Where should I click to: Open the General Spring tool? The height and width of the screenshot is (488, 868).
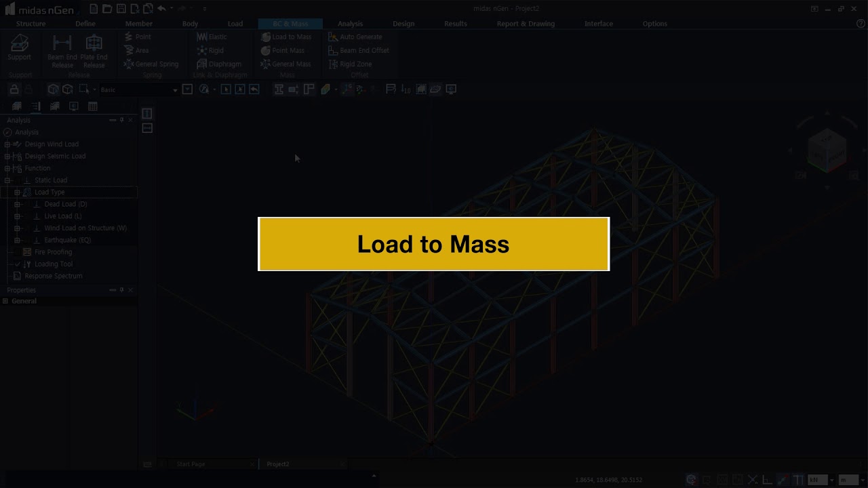(x=151, y=64)
